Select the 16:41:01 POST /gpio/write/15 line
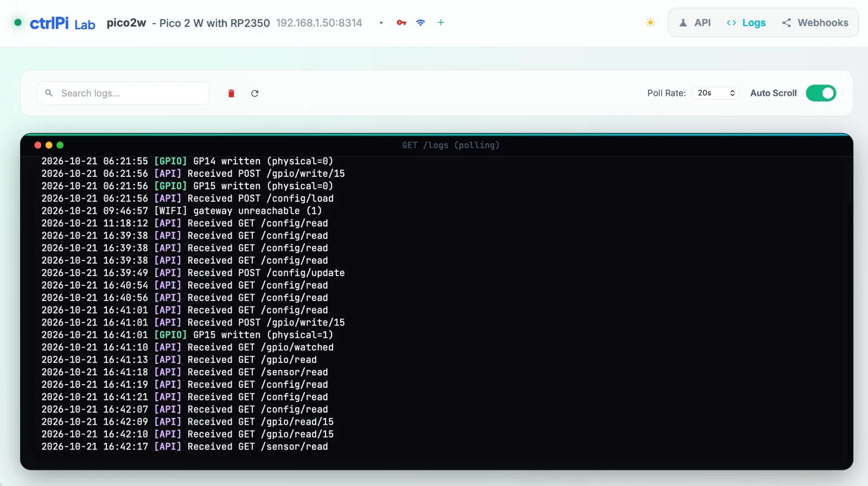Screen dimensions: 868x486 [x=193, y=322]
